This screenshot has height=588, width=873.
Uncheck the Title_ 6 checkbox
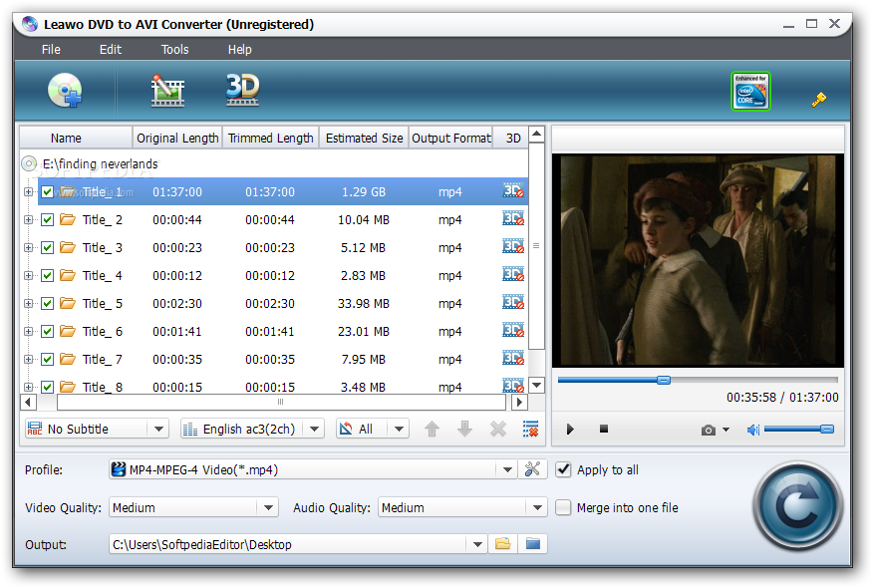47,331
